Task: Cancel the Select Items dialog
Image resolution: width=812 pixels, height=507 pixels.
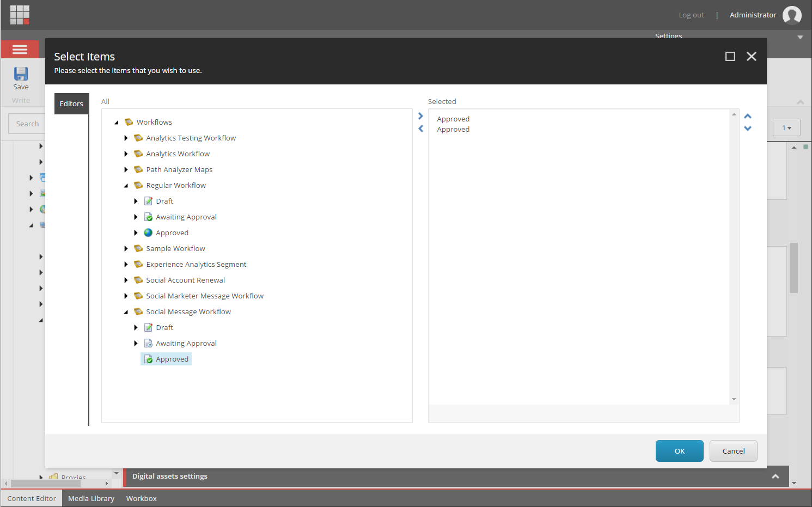Action: point(733,451)
